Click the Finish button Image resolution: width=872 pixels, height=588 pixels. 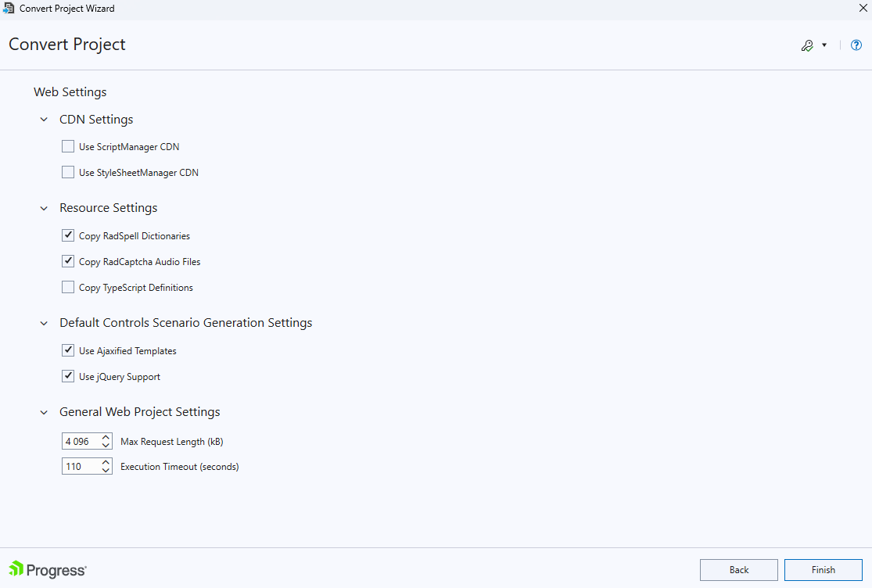pos(823,569)
